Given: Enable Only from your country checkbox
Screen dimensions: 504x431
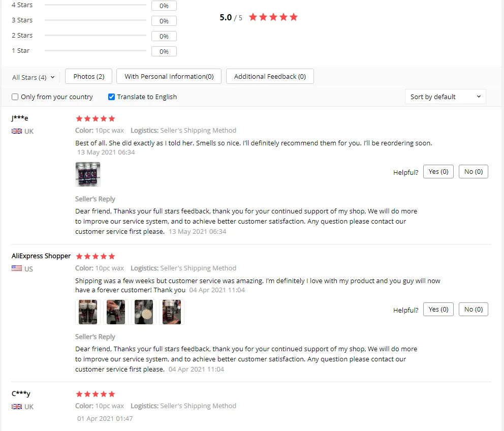Looking at the screenshot, I should coord(15,97).
